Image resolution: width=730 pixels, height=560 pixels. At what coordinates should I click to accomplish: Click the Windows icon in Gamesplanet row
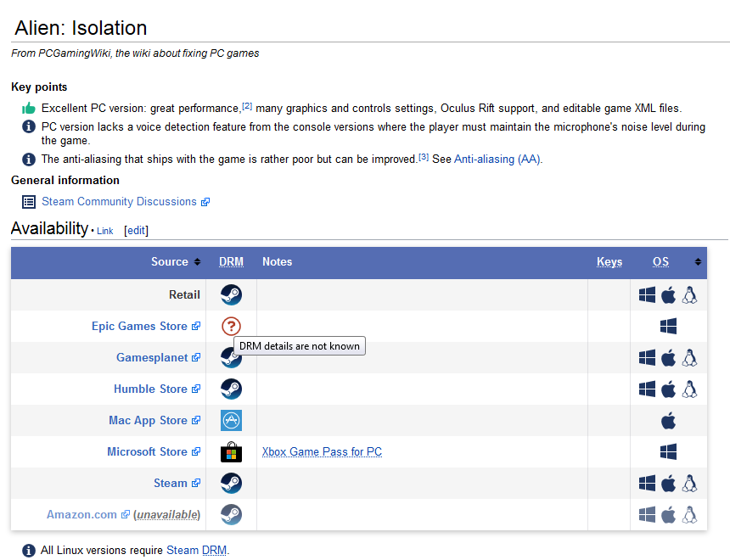[x=647, y=357]
